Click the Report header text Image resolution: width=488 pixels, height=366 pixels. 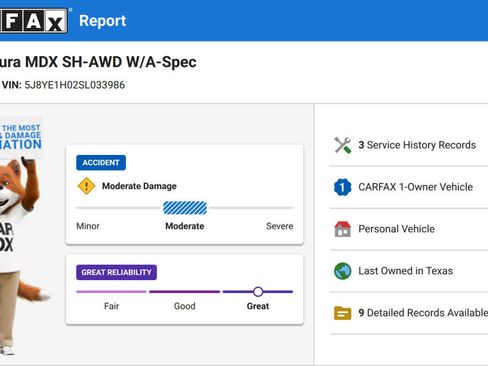tap(103, 21)
